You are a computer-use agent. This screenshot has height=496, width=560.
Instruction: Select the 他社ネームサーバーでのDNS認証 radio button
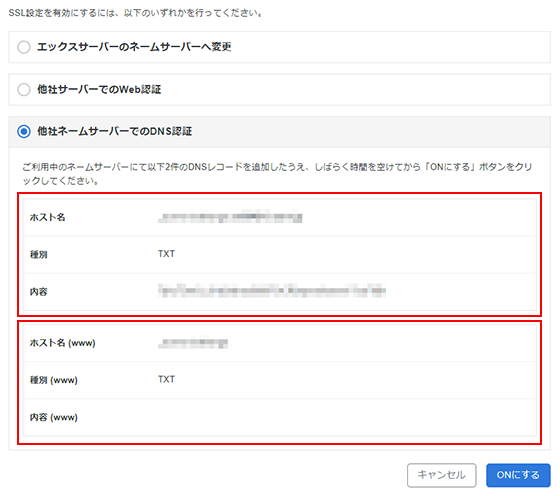[24, 131]
